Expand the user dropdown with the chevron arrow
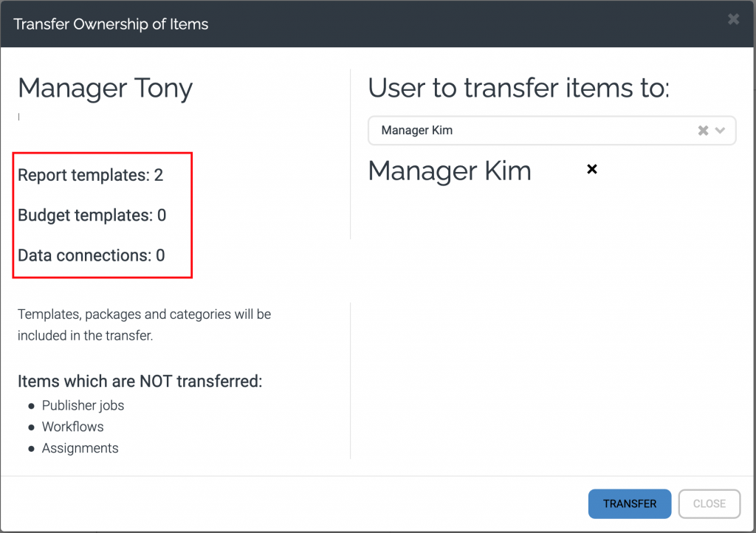The width and height of the screenshot is (756, 533). [721, 131]
